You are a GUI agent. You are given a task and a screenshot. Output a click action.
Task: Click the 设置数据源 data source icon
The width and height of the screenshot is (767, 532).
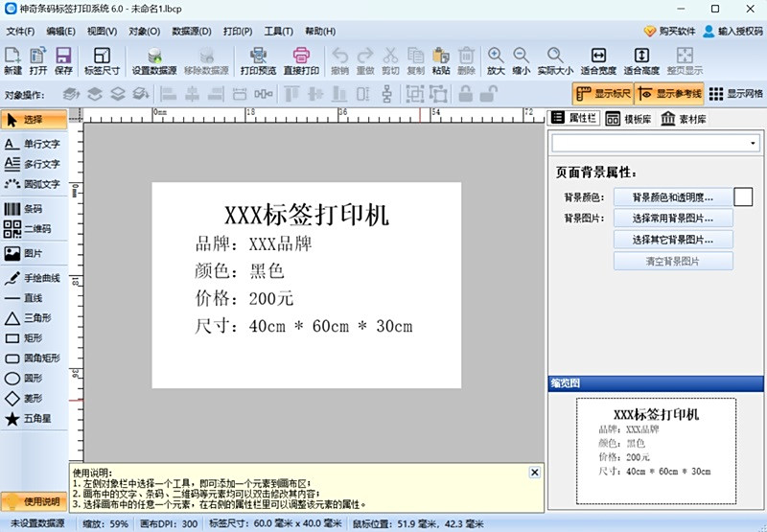(x=154, y=61)
